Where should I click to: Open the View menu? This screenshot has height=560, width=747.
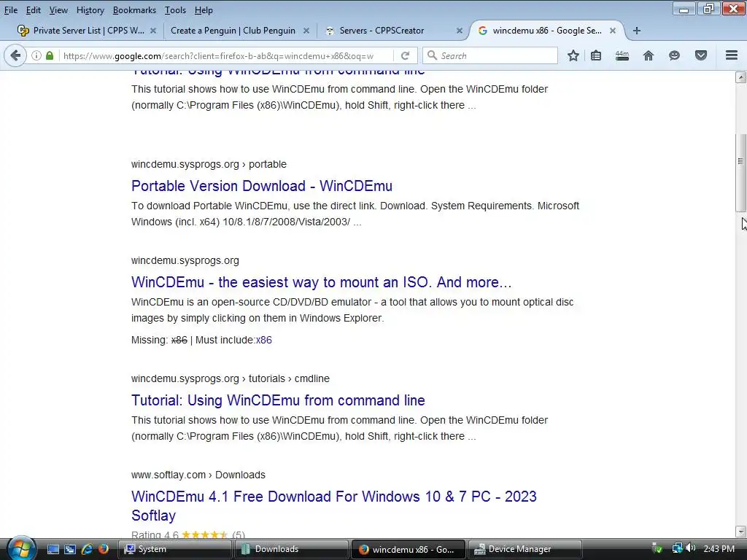pyautogui.click(x=58, y=10)
